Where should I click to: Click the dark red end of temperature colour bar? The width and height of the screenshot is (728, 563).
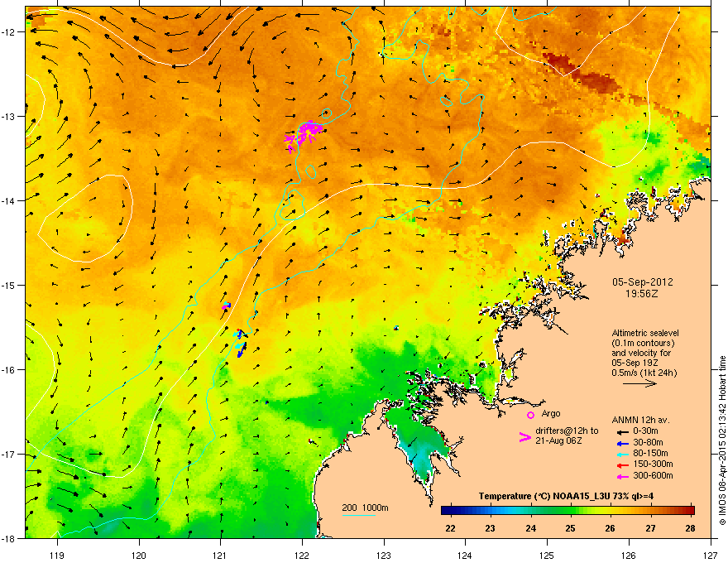(689, 511)
